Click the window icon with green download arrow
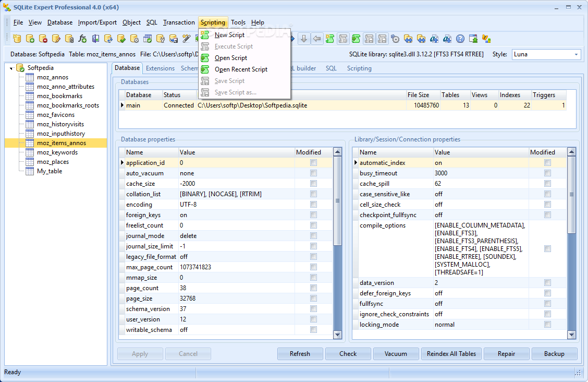Viewport: 588px width, 382px height. coord(473,39)
